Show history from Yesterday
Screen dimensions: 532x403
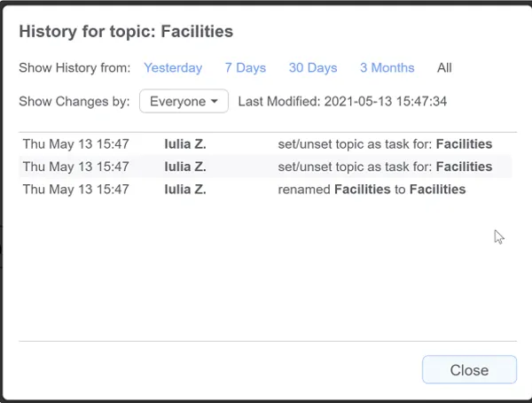click(173, 68)
